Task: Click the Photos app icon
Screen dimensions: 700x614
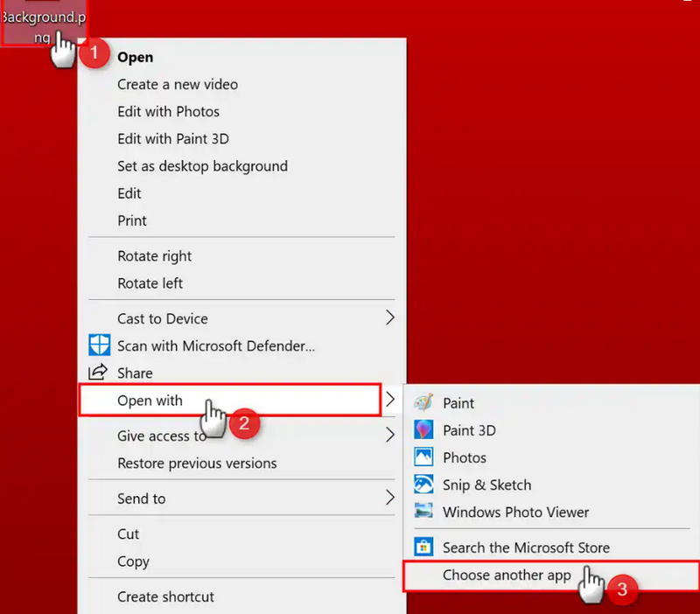Action: click(x=423, y=457)
